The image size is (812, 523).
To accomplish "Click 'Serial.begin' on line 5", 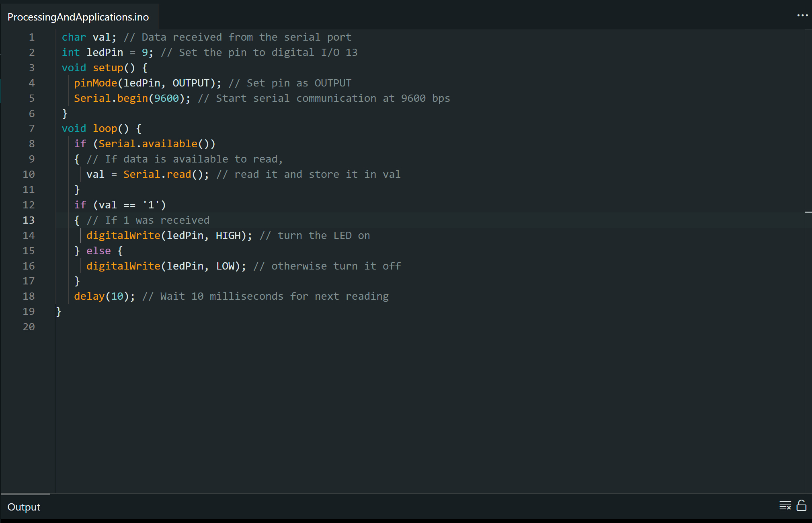I will point(111,99).
